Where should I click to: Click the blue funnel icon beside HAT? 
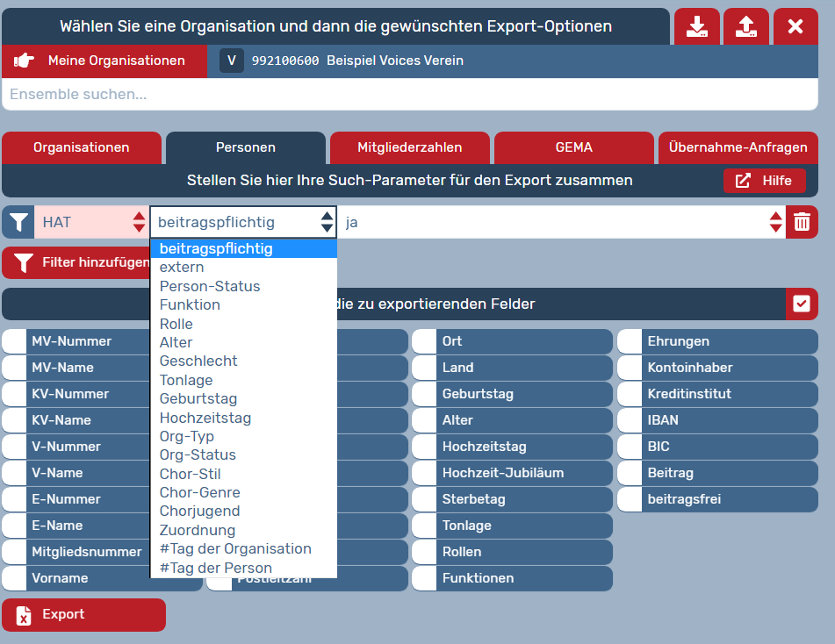18,222
